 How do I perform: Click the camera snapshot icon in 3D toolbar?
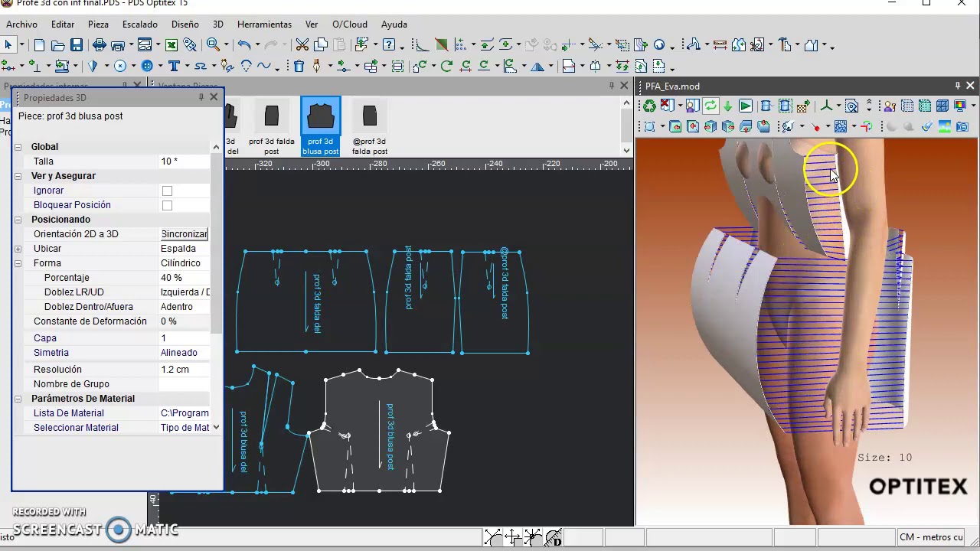click(962, 126)
